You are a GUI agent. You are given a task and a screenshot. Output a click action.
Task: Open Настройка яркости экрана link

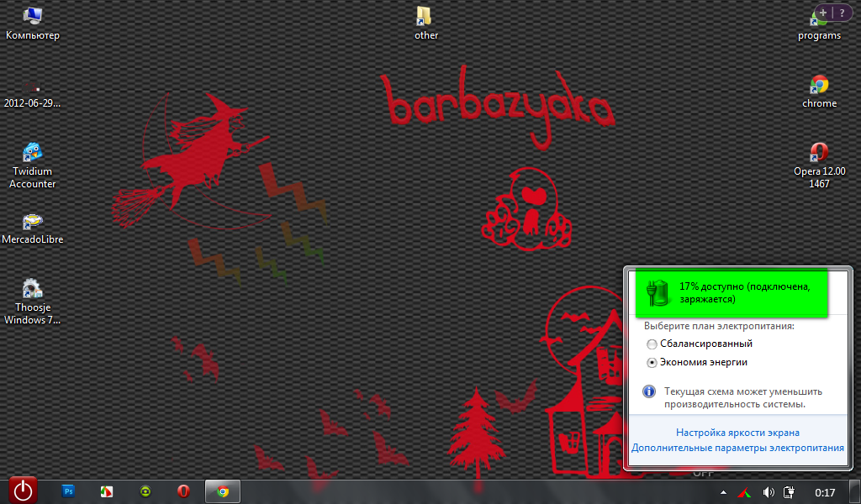pos(737,433)
